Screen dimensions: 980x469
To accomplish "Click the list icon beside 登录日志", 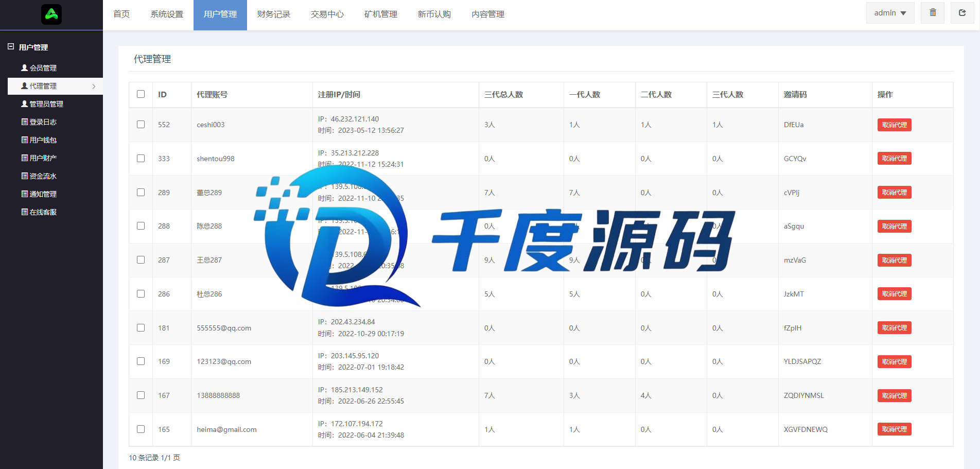I will pyautogui.click(x=25, y=122).
